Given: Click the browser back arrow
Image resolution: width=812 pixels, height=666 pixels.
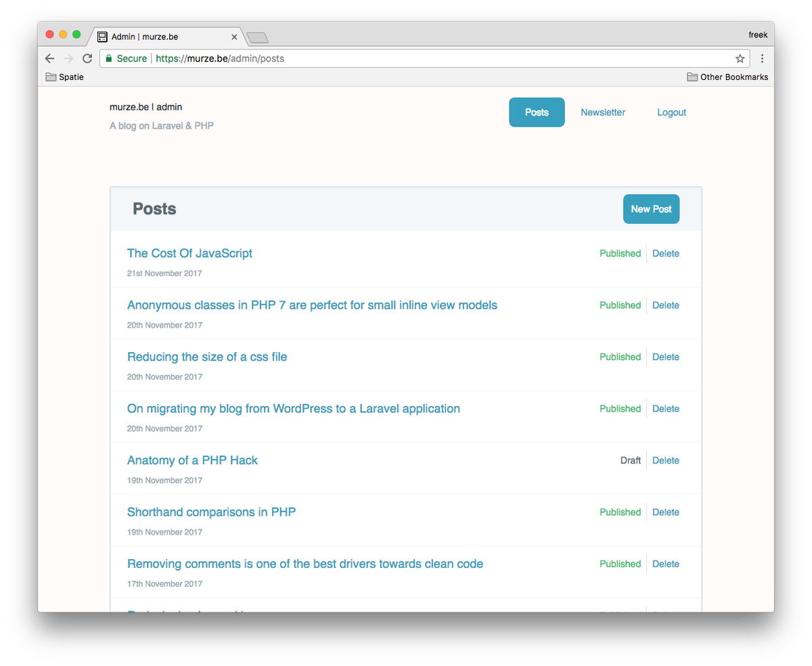Looking at the screenshot, I should 49,59.
